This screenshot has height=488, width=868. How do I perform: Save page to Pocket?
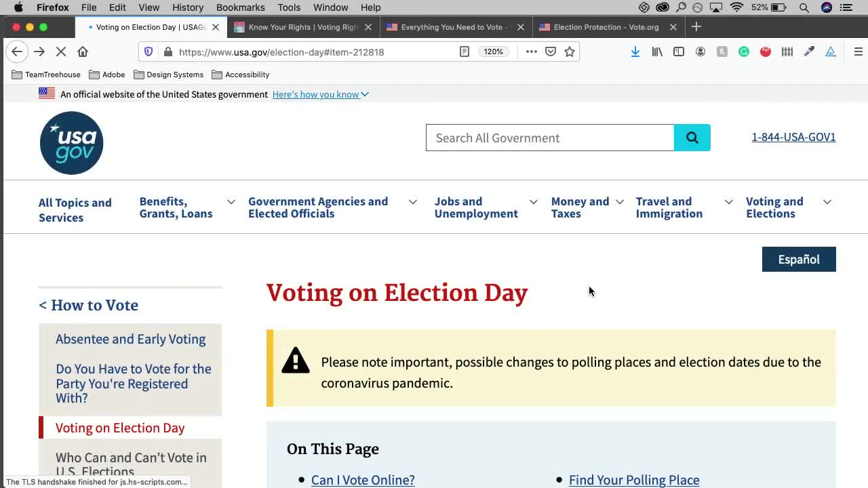(551, 52)
